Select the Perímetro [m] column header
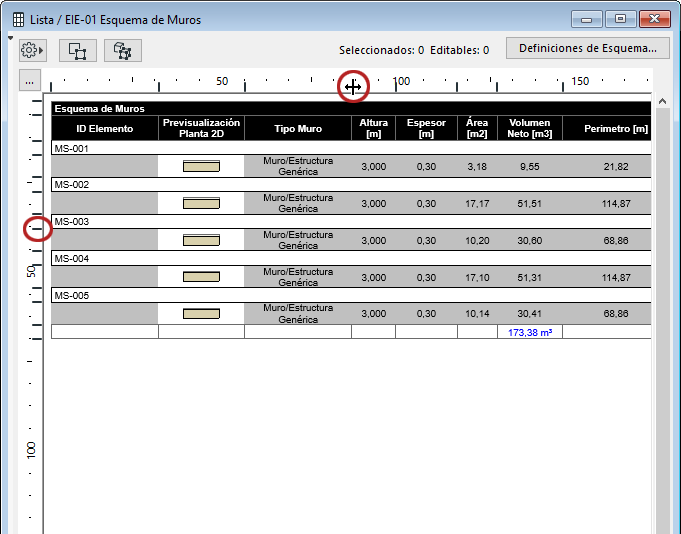The image size is (681, 534). (607, 129)
